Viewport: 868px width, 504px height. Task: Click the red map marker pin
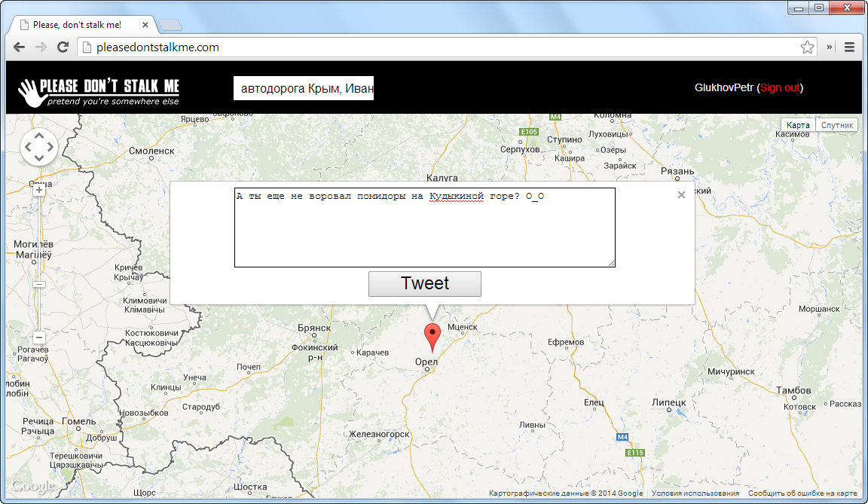pyautogui.click(x=432, y=335)
